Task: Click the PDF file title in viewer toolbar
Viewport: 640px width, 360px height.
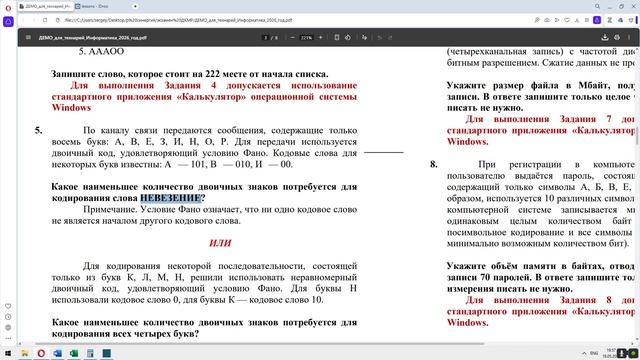Action: 93,38
